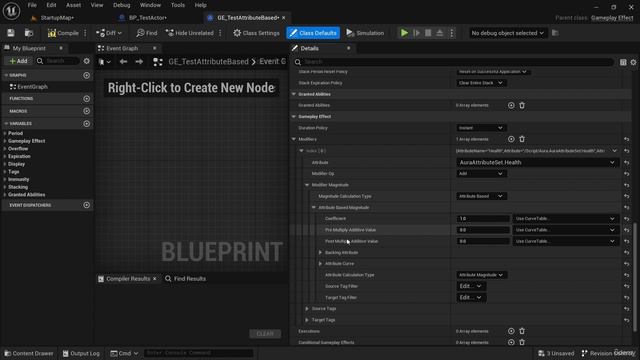The height and width of the screenshot is (360, 640).
Task: Open the Modifier Op Add dropdown
Action: pos(481,174)
